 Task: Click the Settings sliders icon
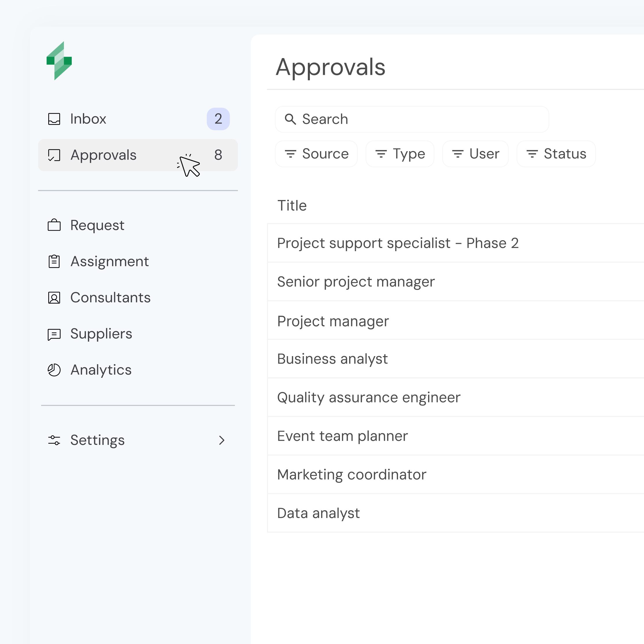click(x=54, y=440)
